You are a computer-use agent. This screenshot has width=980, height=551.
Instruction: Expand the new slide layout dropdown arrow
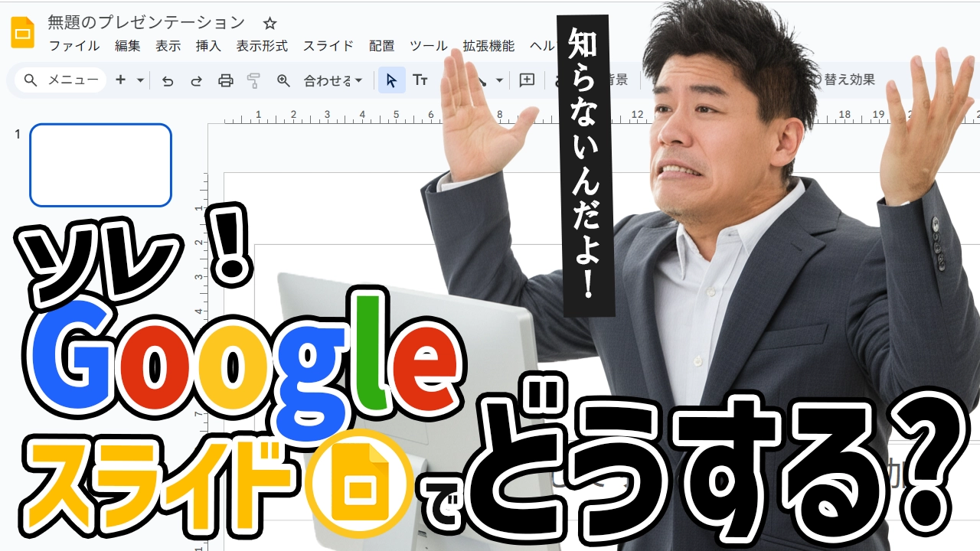coord(140,80)
